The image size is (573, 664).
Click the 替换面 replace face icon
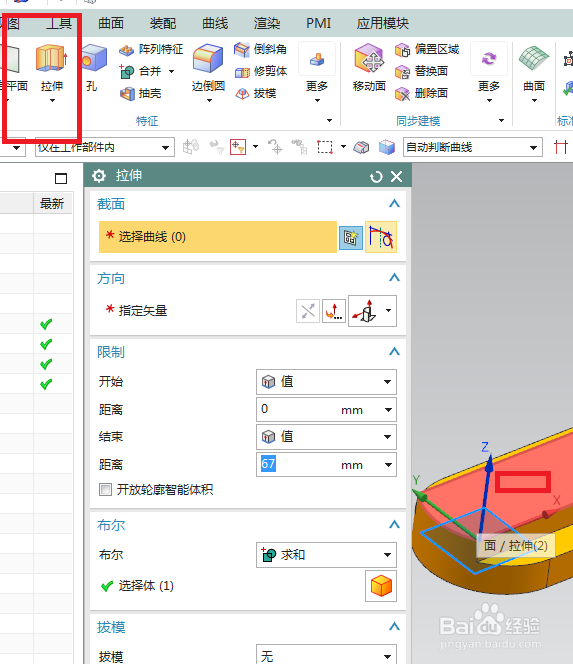[x=402, y=72]
